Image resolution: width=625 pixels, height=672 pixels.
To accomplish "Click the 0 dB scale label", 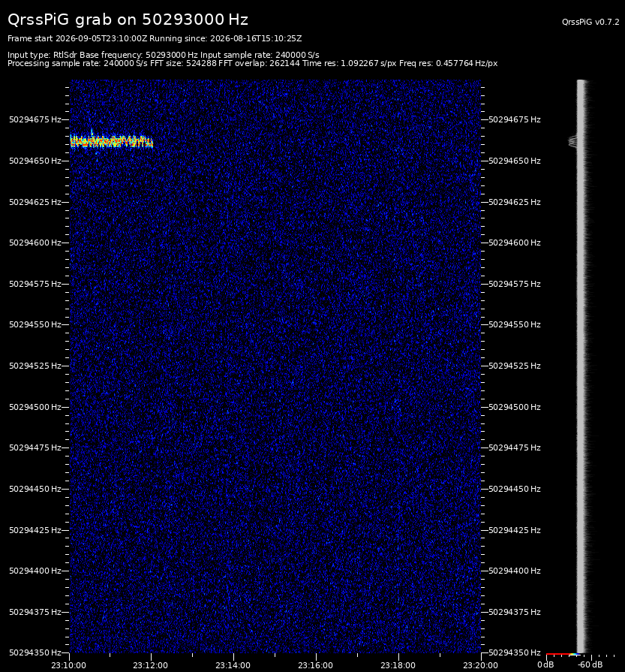I will 545,664.
